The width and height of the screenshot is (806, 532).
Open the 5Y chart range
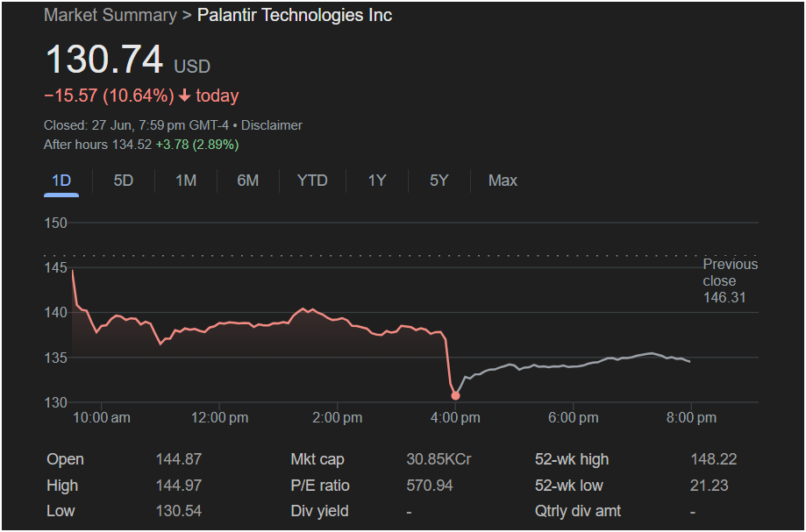click(x=439, y=181)
